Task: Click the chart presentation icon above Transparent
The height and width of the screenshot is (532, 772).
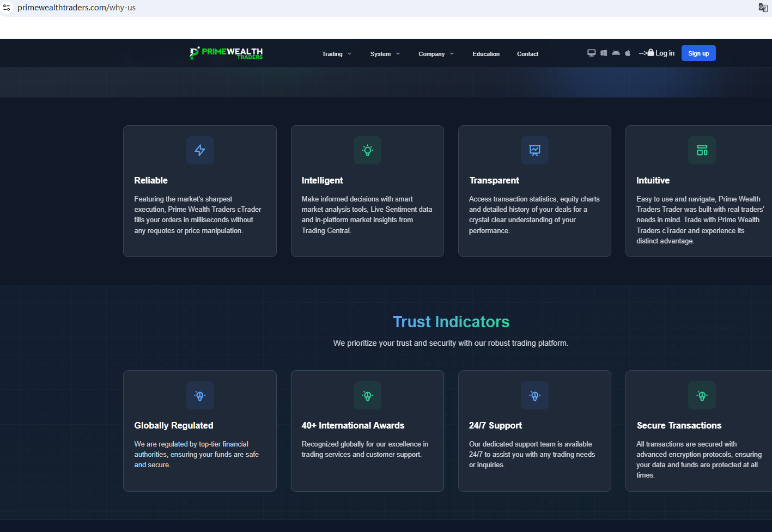Action: (534, 150)
